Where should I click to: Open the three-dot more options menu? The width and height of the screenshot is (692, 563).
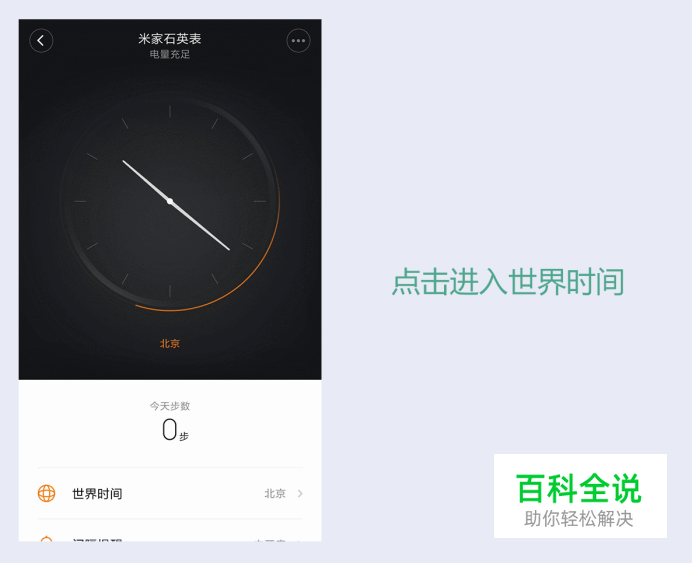(298, 41)
